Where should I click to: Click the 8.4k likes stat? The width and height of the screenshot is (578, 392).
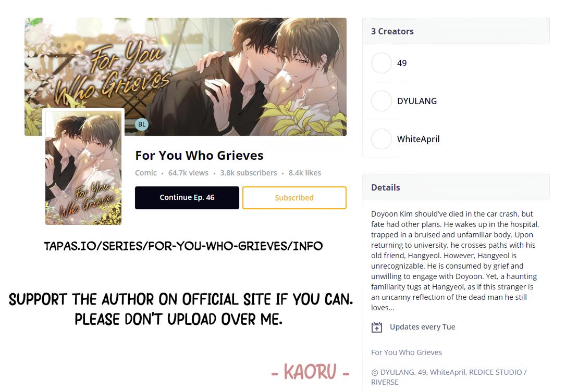tap(305, 173)
